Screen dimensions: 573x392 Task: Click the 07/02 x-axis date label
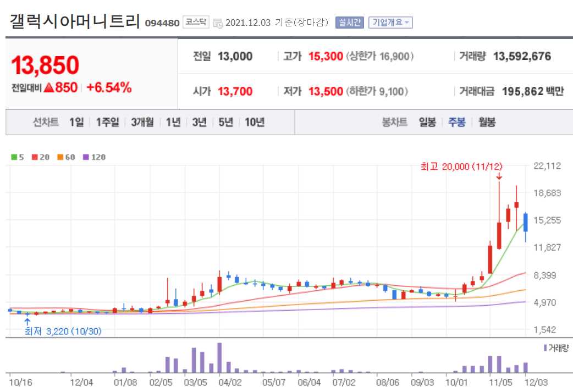point(344,383)
